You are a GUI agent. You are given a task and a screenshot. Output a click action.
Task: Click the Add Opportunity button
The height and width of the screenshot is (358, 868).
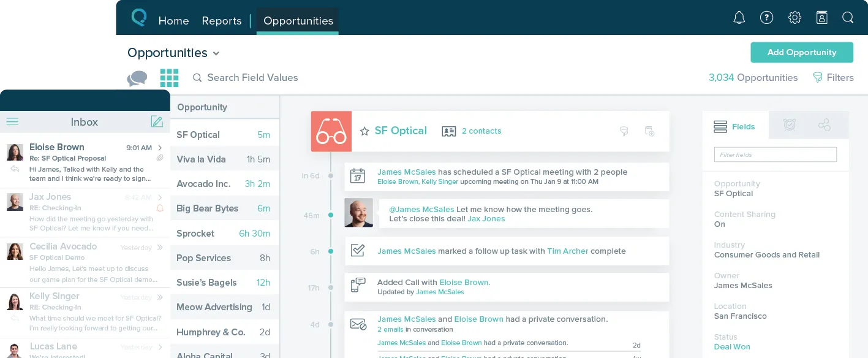(x=802, y=53)
